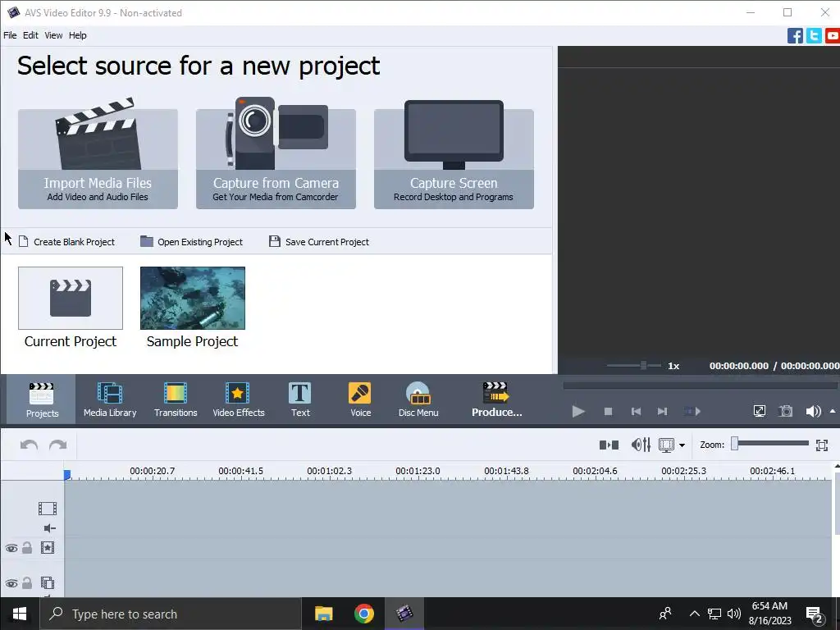Click the taskbar search box
The height and width of the screenshot is (630, 840).
tap(171, 614)
